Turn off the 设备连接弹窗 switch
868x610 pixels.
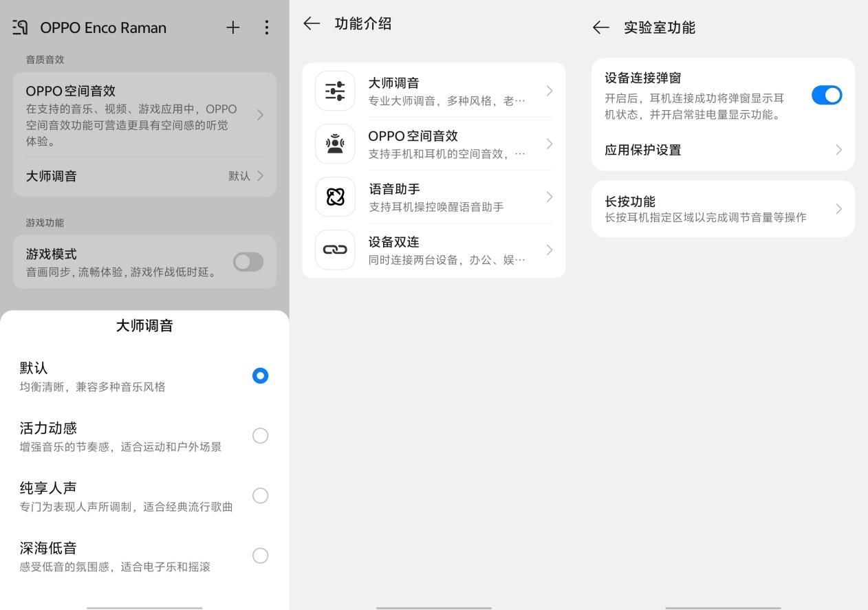pyautogui.click(x=827, y=96)
